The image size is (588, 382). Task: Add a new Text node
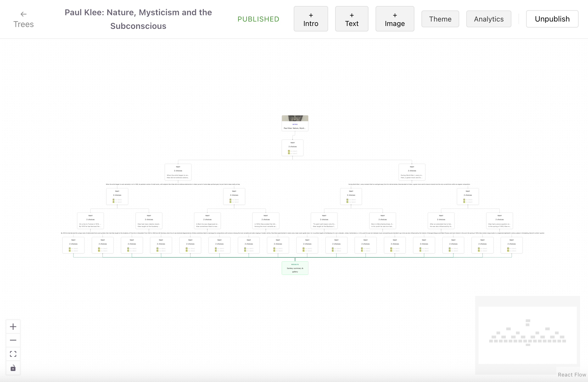(351, 19)
